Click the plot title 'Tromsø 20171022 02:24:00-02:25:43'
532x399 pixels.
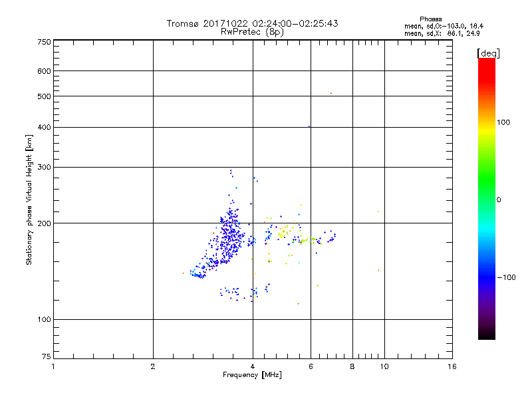coord(252,23)
